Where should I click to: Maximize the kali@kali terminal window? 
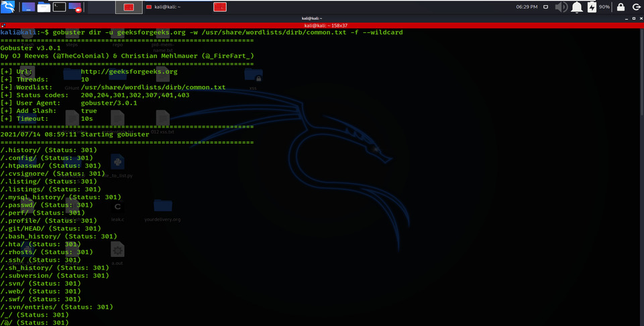(x=633, y=19)
